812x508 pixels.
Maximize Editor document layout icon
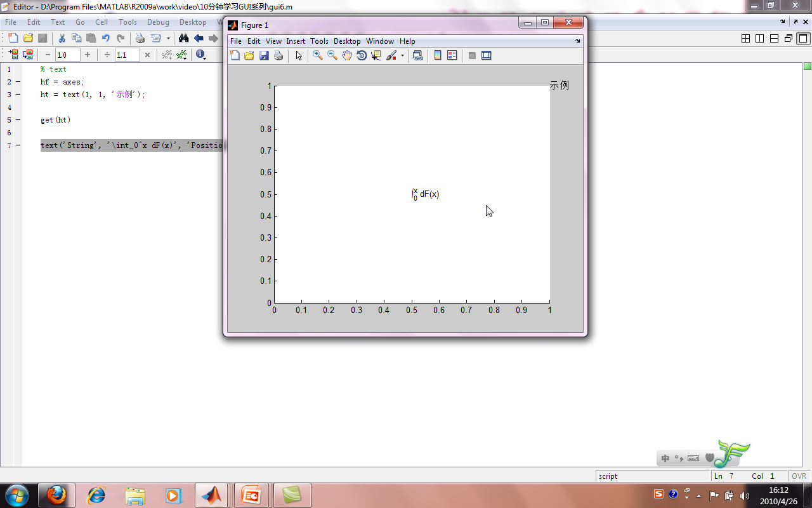click(x=803, y=39)
